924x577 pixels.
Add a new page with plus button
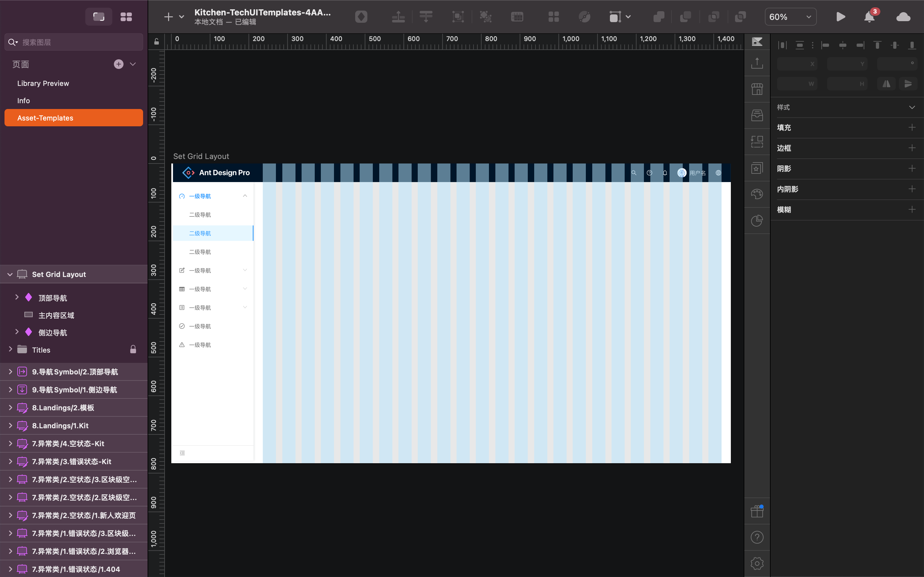119,64
